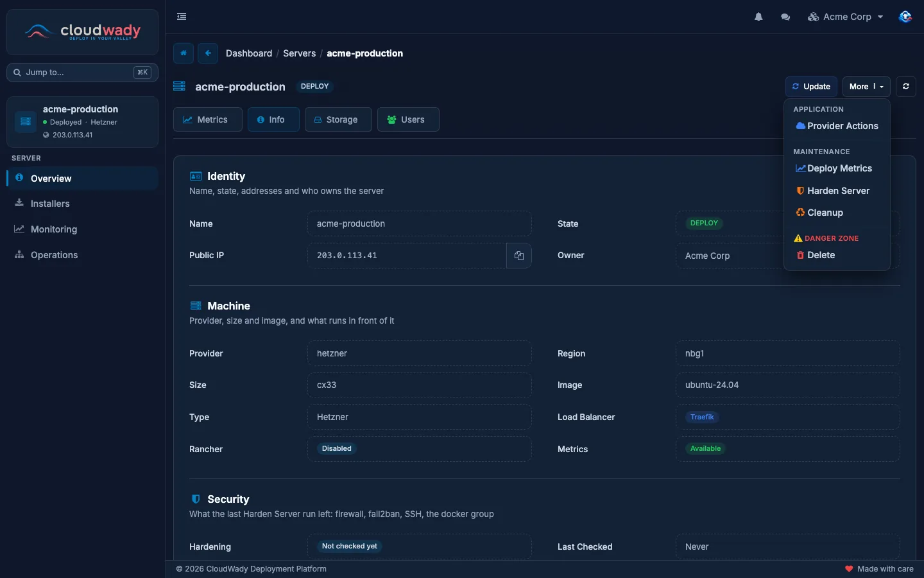Click the heart icon in footer
The height and width of the screenshot is (578, 924).
849,569
